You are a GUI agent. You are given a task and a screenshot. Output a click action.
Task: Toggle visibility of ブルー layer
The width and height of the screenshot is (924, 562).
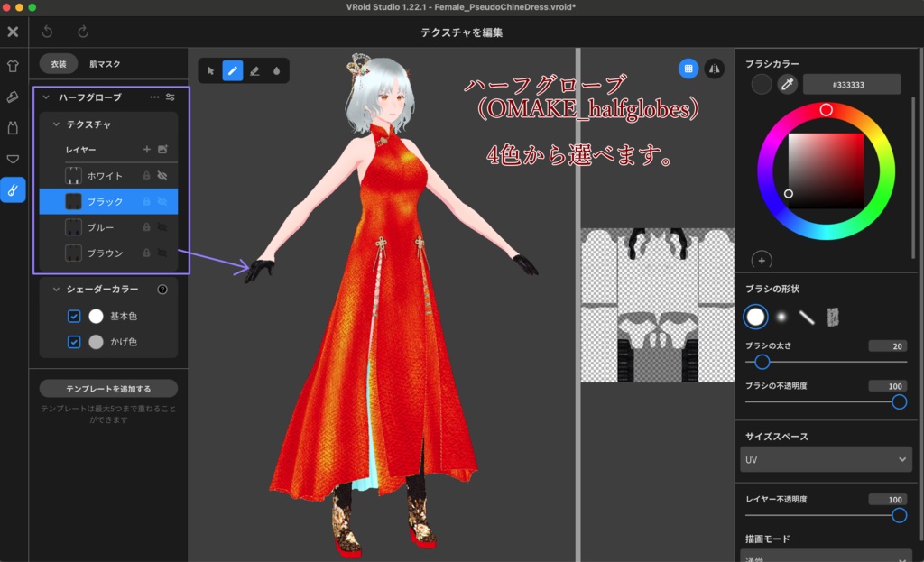(162, 226)
